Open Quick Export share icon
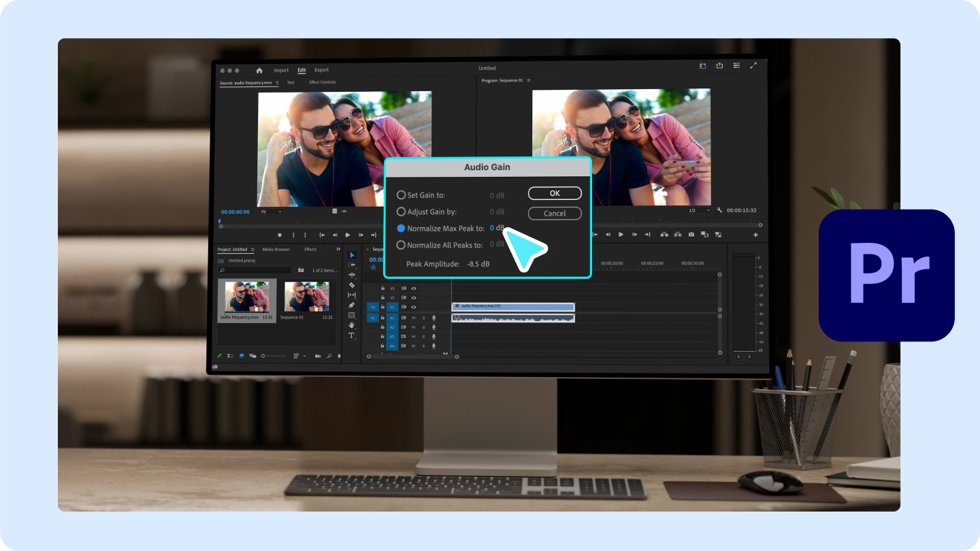980x551 pixels. (x=719, y=66)
